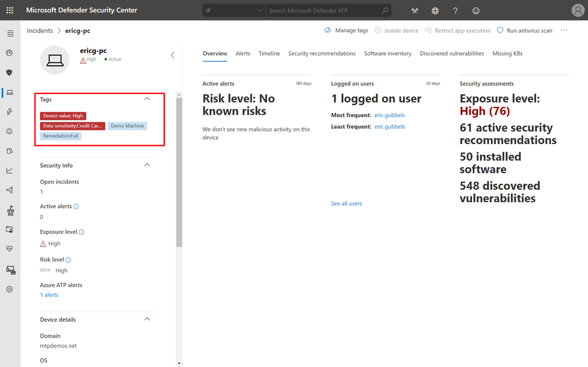This screenshot has height=367, width=588.
Task: Collapse the Device details section
Action: 147,319
